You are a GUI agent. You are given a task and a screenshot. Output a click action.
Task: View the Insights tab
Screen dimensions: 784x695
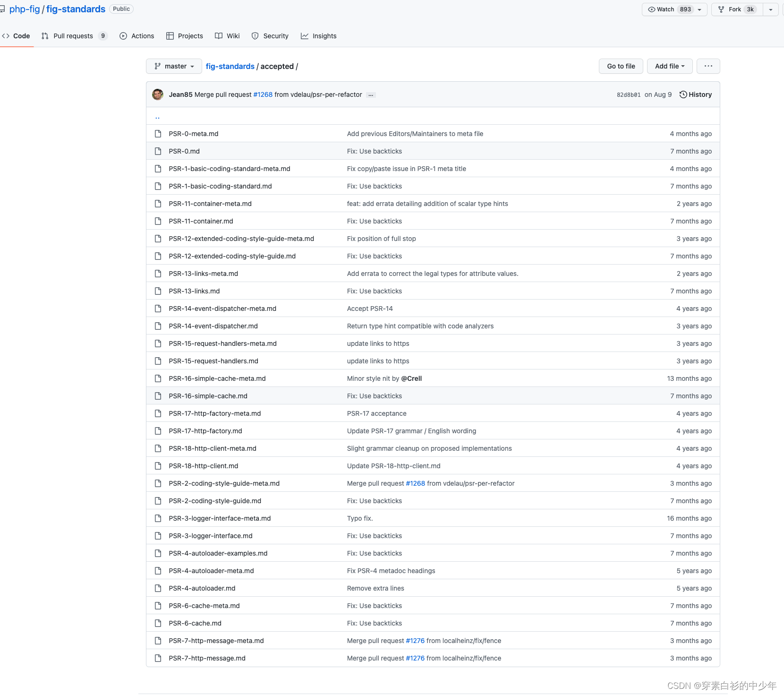(x=319, y=36)
